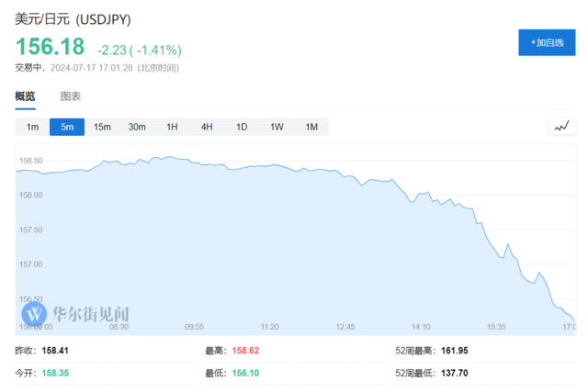Click the 最高 158.62 value

(247, 351)
